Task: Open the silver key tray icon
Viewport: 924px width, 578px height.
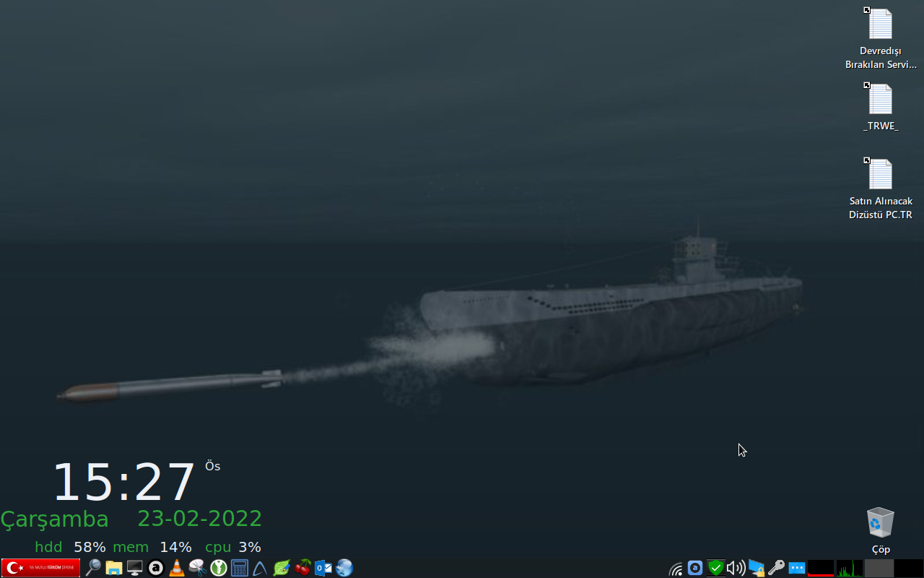Action: 776,568
